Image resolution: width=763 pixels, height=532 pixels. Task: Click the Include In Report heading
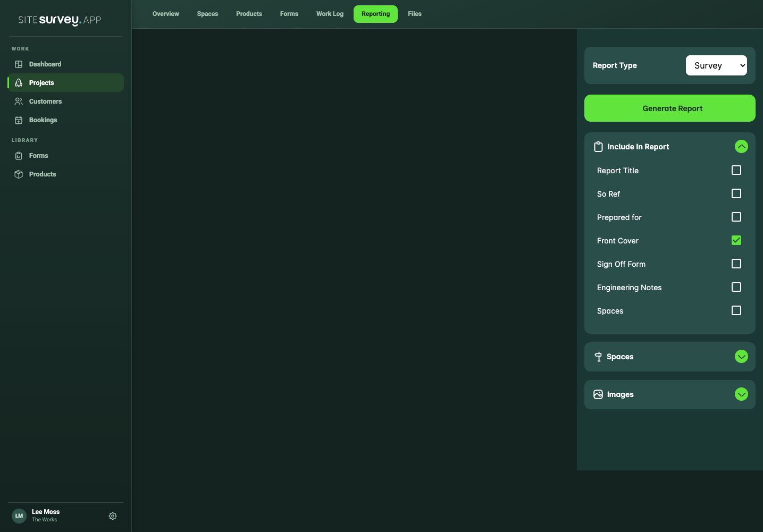click(x=638, y=147)
